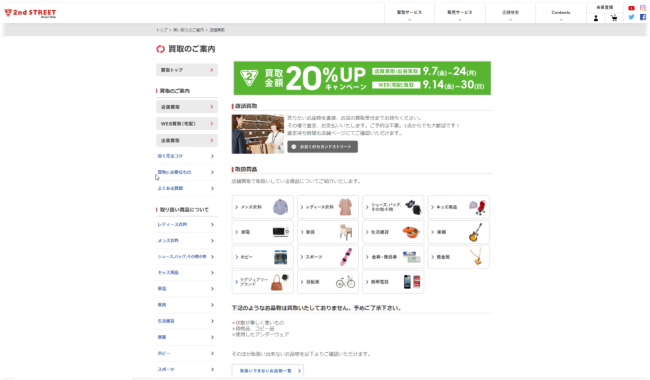Open the shopping cart icon
The height and width of the screenshot is (380, 650).
point(614,18)
